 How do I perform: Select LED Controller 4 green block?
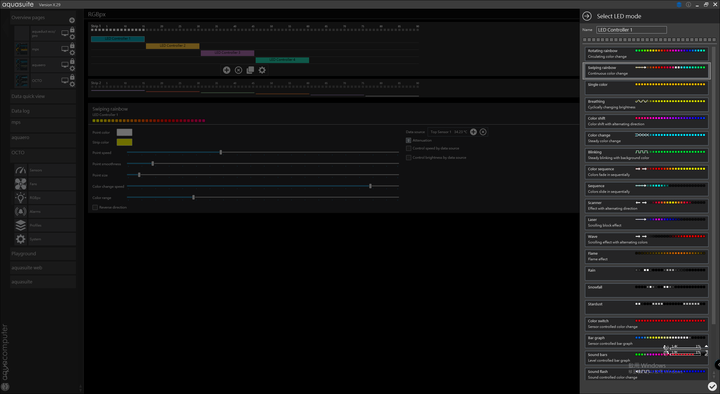[282, 60]
